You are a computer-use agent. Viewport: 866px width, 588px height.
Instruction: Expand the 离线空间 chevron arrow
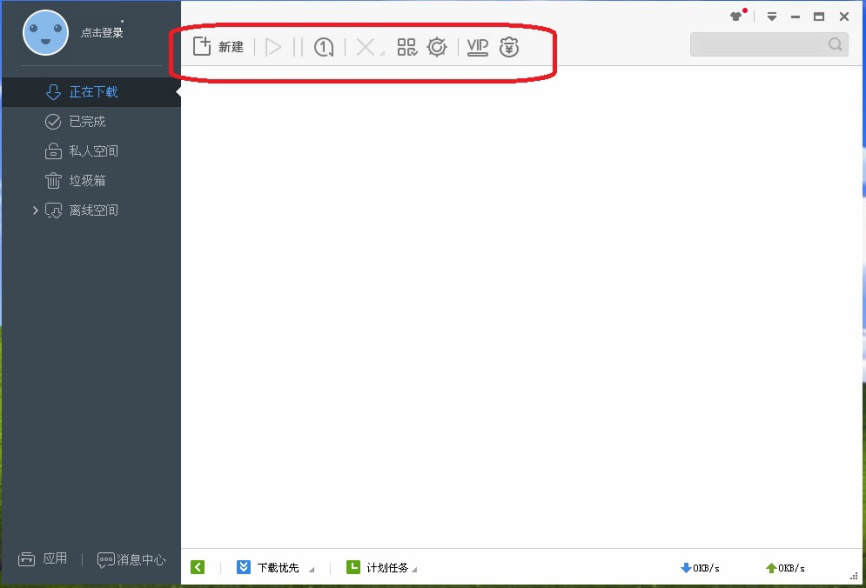35,210
